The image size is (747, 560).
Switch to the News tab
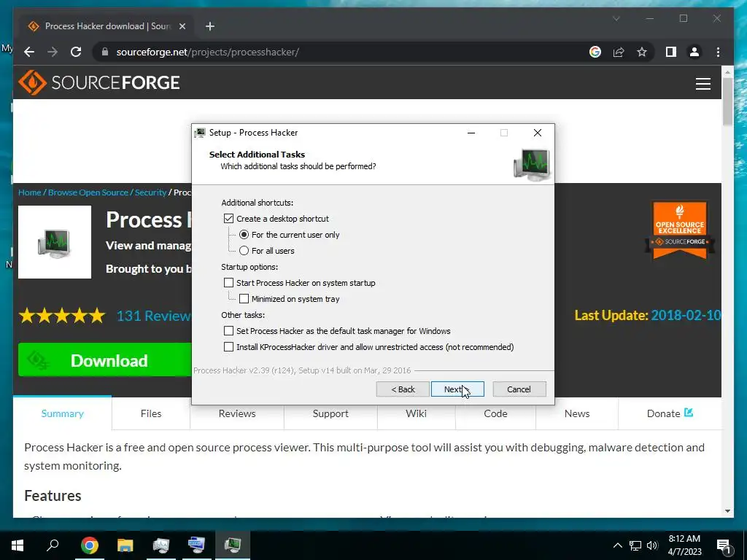pos(577,413)
